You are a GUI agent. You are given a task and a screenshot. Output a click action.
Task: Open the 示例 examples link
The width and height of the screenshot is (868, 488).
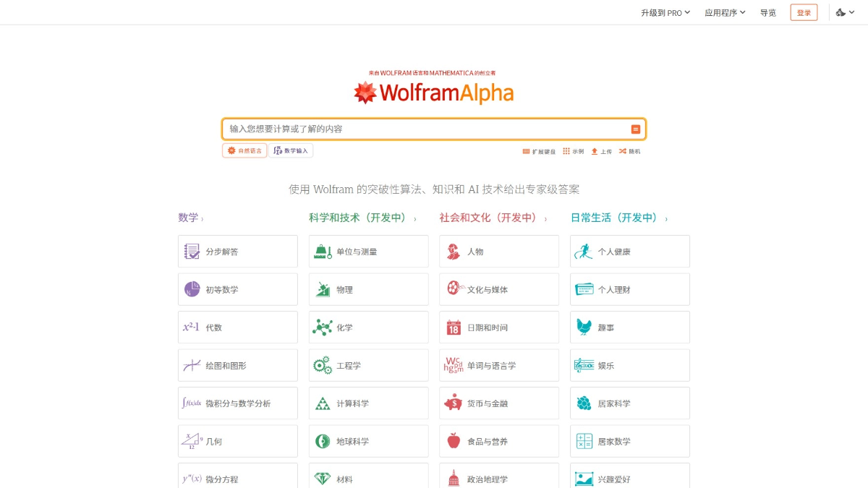[573, 151]
